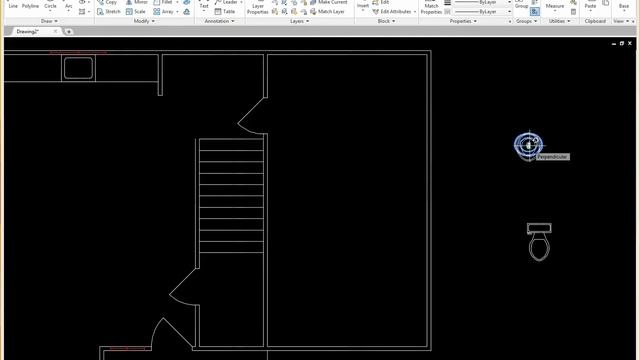This screenshot has width=640, height=360.
Task: Click the Copy tool in Modify
Action: coord(107,2)
